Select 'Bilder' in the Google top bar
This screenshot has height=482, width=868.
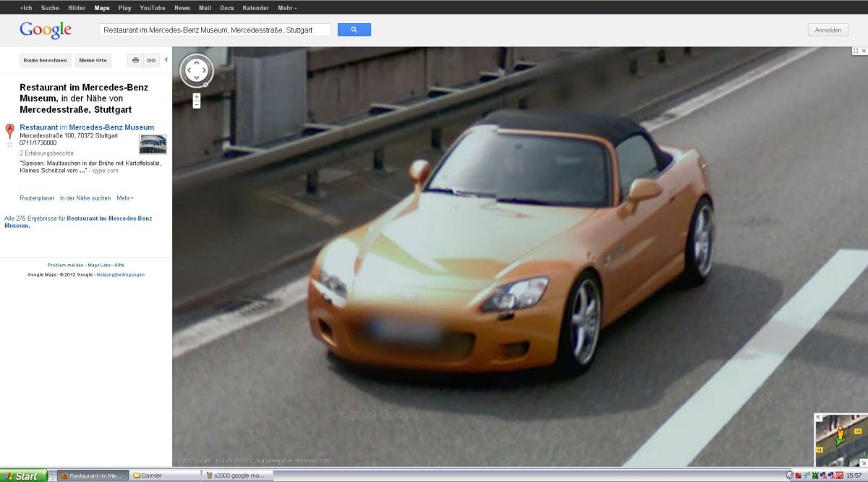77,8
